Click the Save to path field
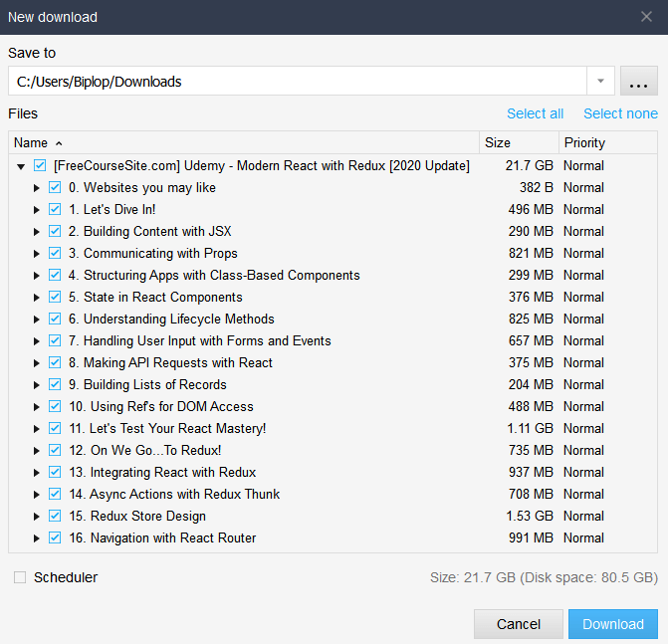The image size is (668, 644). point(298,81)
